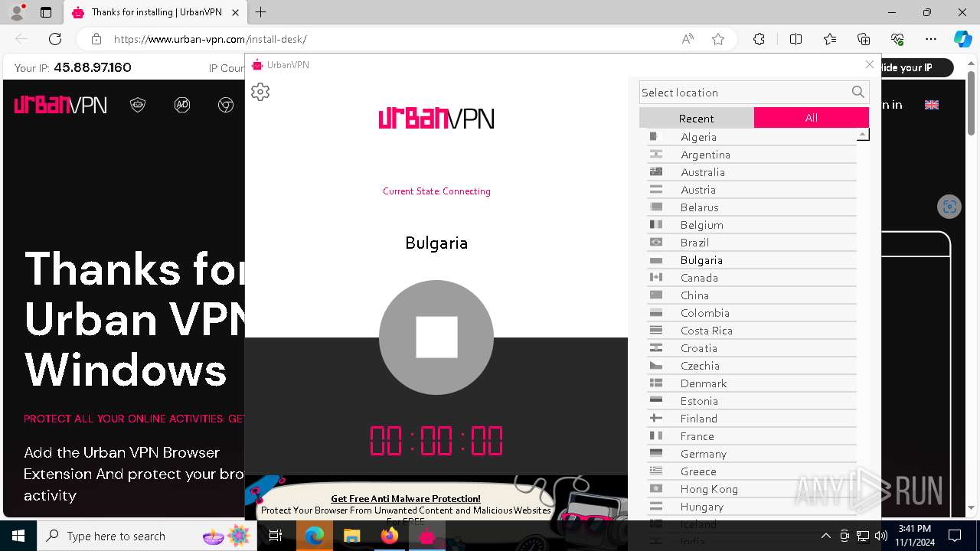980x551 pixels.
Task: Choose Austria as VPN location
Action: tap(752, 190)
